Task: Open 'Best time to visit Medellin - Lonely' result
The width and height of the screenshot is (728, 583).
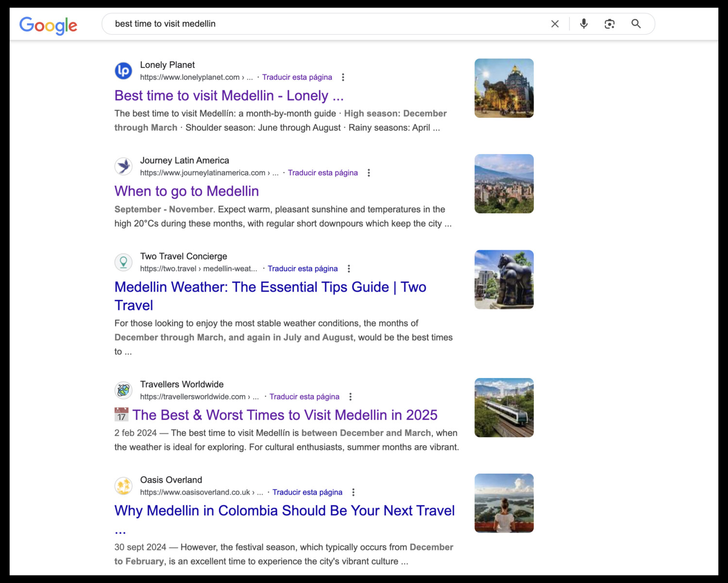Action: pos(229,96)
